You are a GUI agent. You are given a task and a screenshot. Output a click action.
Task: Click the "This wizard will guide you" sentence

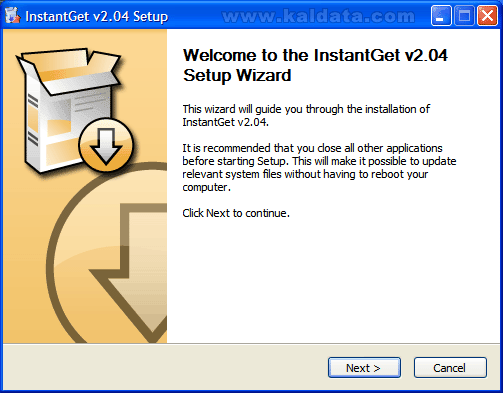306,115
